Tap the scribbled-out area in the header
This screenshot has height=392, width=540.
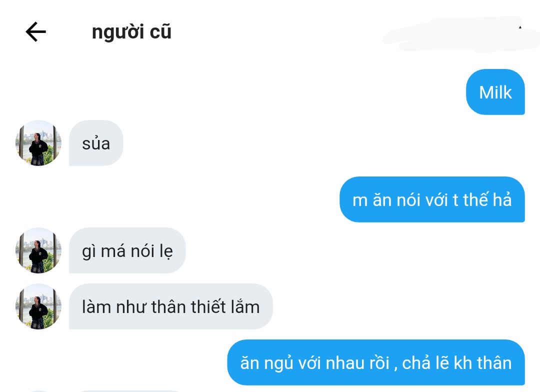461,34
